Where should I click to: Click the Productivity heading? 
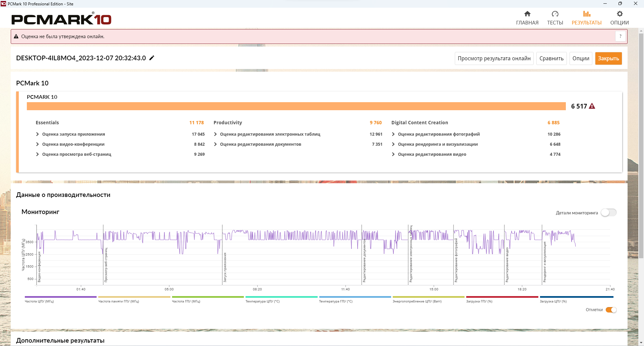(228, 123)
